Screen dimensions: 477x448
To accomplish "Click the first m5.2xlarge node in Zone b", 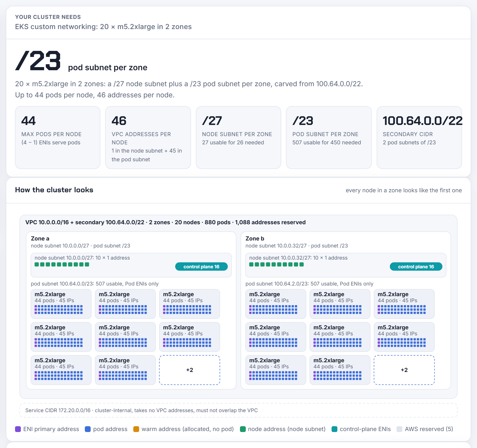I will click(276, 304).
